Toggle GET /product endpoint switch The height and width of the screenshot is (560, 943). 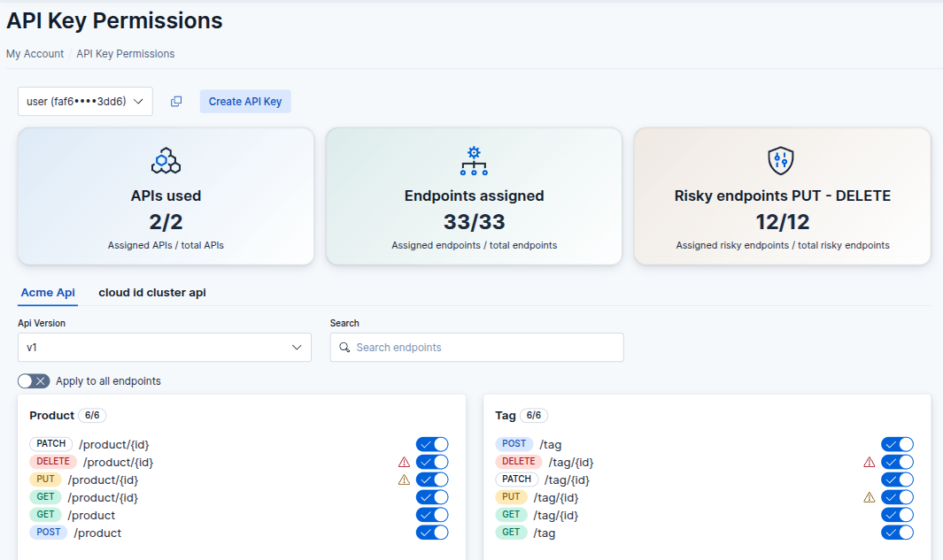432,515
